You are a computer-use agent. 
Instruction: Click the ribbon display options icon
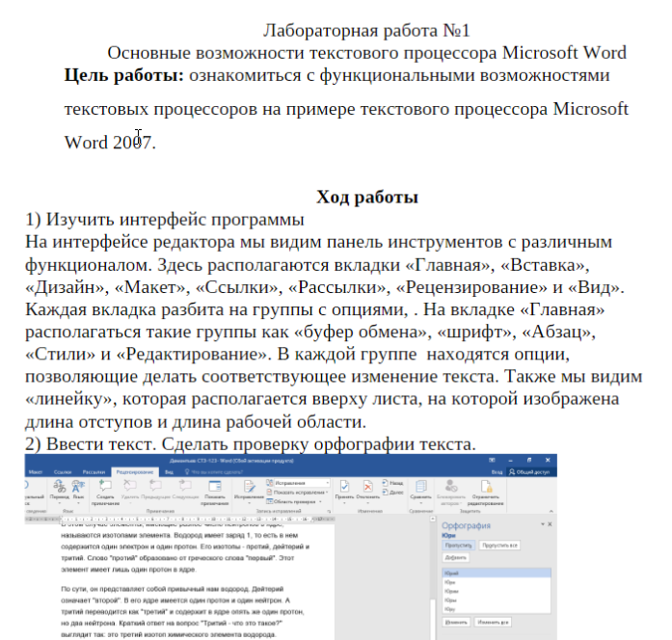(x=492, y=460)
